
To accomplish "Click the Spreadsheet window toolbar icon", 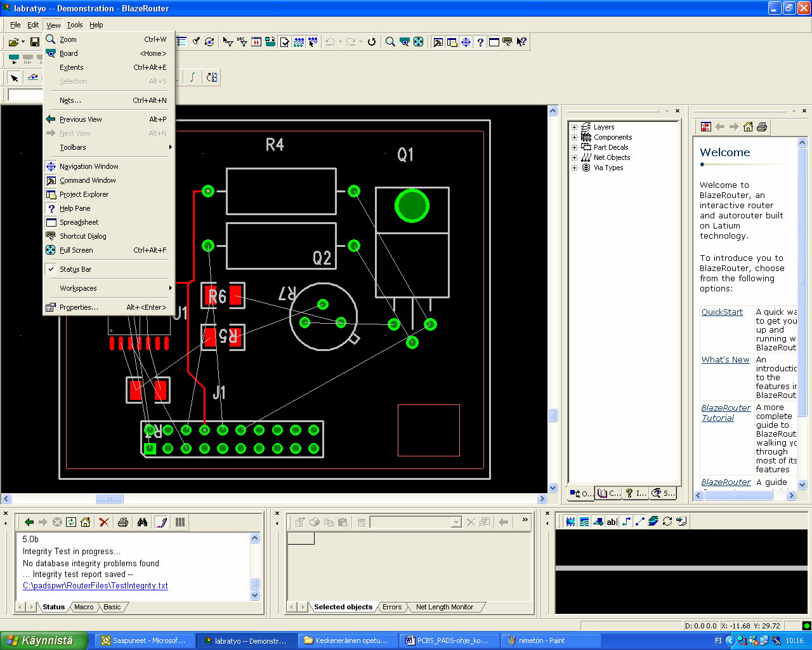I will pos(494,42).
